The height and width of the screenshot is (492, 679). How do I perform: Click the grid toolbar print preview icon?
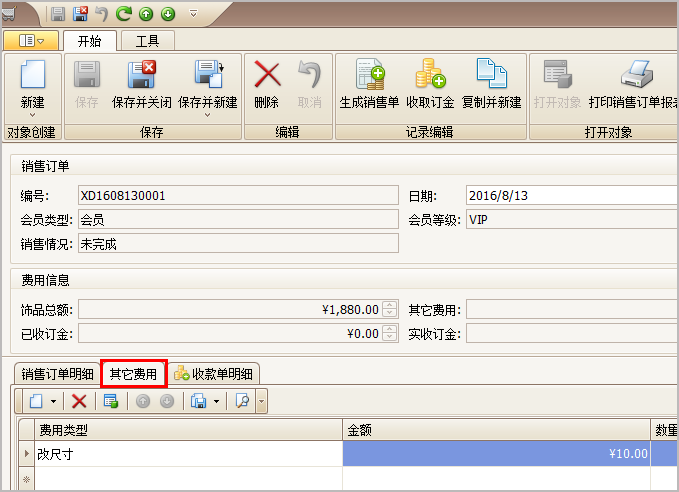tap(242, 401)
